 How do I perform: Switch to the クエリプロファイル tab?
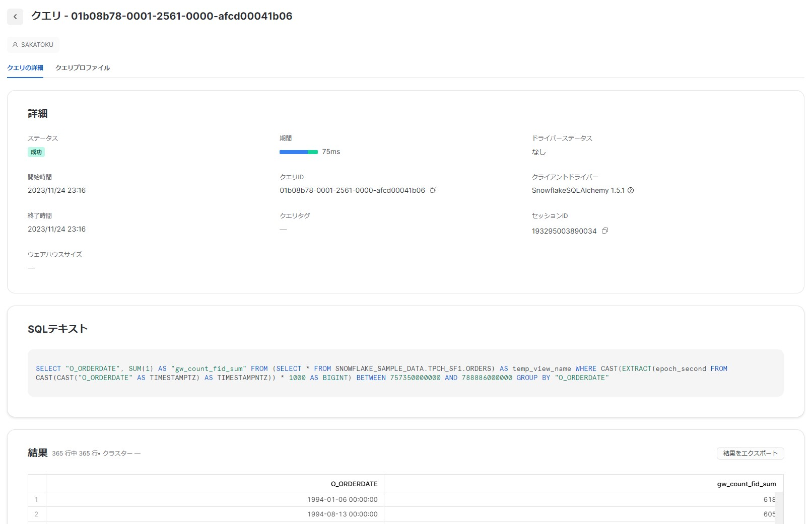click(x=83, y=67)
